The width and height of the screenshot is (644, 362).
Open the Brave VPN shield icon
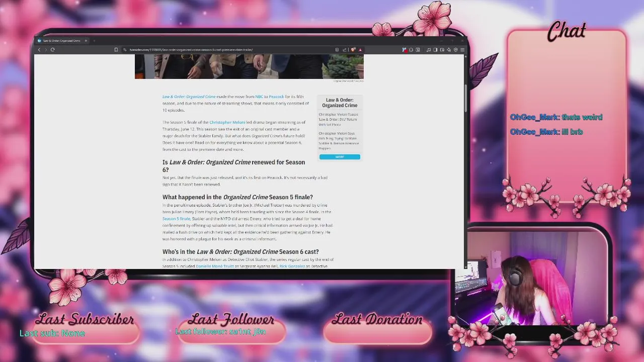point(456,50)
